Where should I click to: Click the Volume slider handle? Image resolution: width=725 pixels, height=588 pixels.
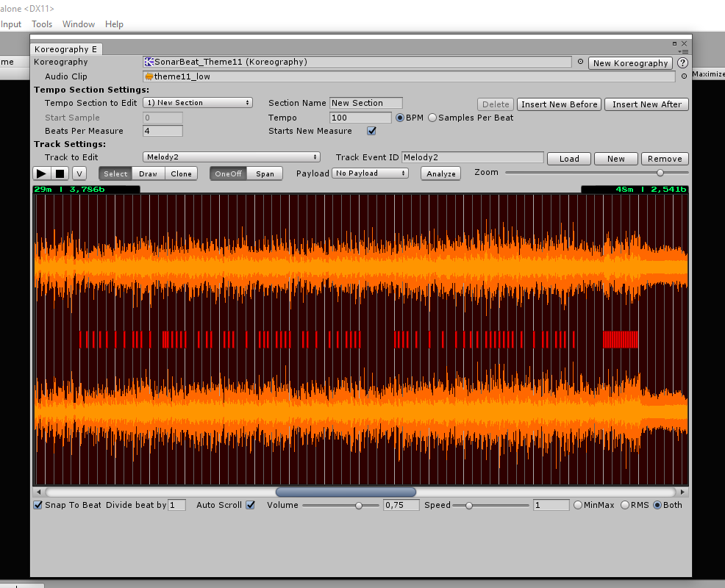click(359, 505)
